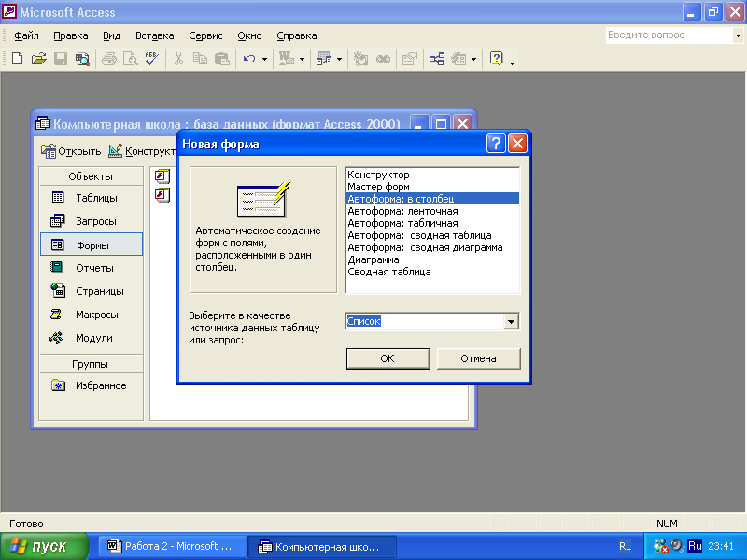Expand the Undo dropdown arrow
747x560 pixels.
(x=264, y=60)
